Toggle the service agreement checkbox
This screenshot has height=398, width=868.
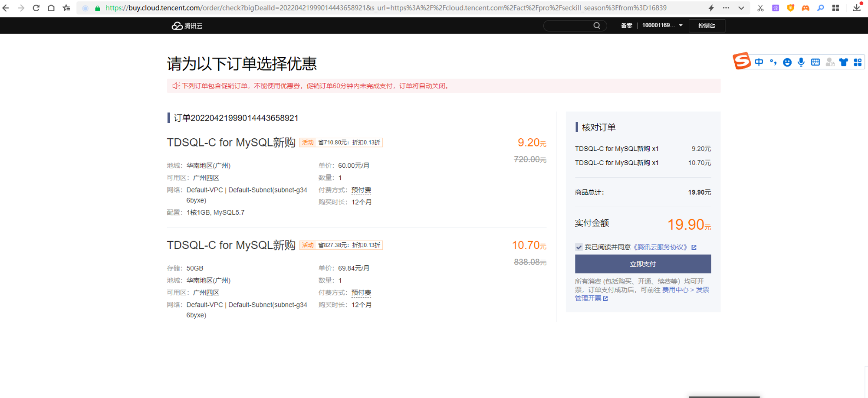pos(579,247)
